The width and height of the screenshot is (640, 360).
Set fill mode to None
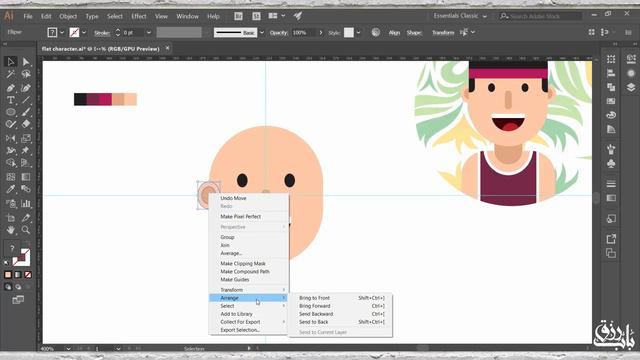[x=28, y=275]
